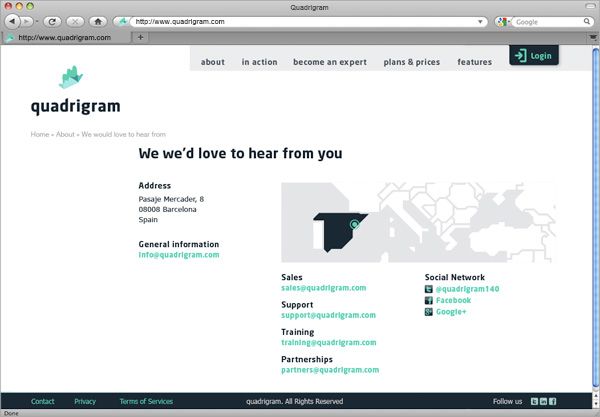Go back with the browser back arrow
Viewport: 600px width, 417px height.
pos(12,21)
